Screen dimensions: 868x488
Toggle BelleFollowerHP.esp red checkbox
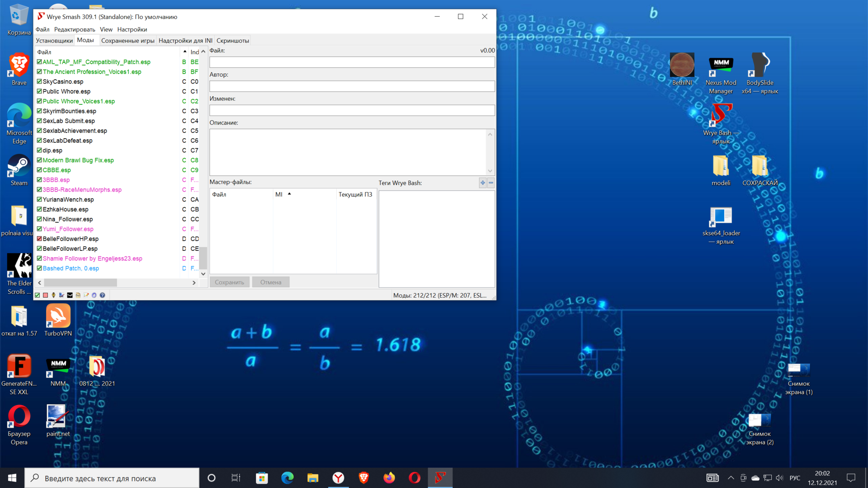pyautogui.click(x=39, y=239)
